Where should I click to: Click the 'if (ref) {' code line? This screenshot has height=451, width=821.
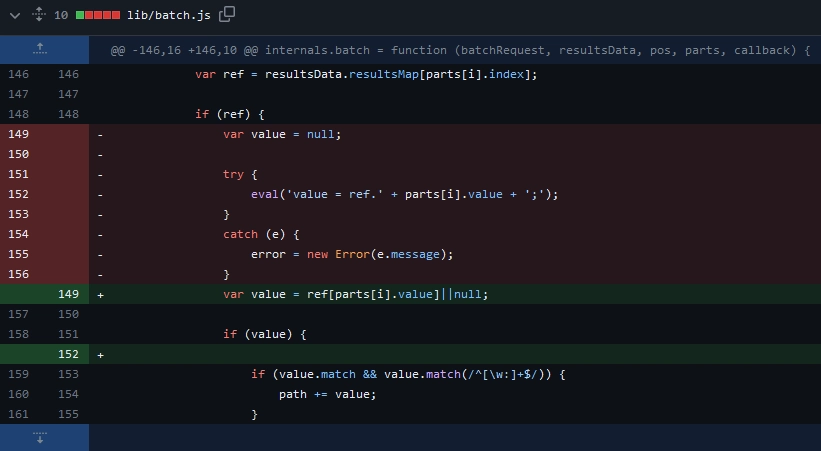click(233, 114)
